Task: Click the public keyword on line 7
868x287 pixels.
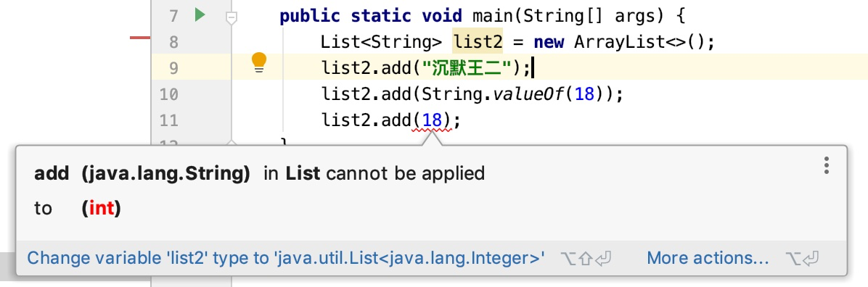Action: pyautogui.click(x=310, y=16)
